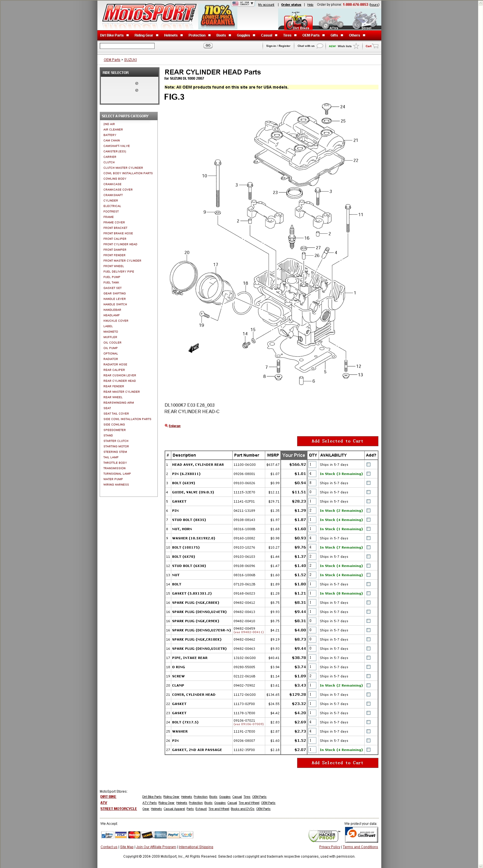Click the GO search button
The image size is (483, 868).
click(208, 45)
